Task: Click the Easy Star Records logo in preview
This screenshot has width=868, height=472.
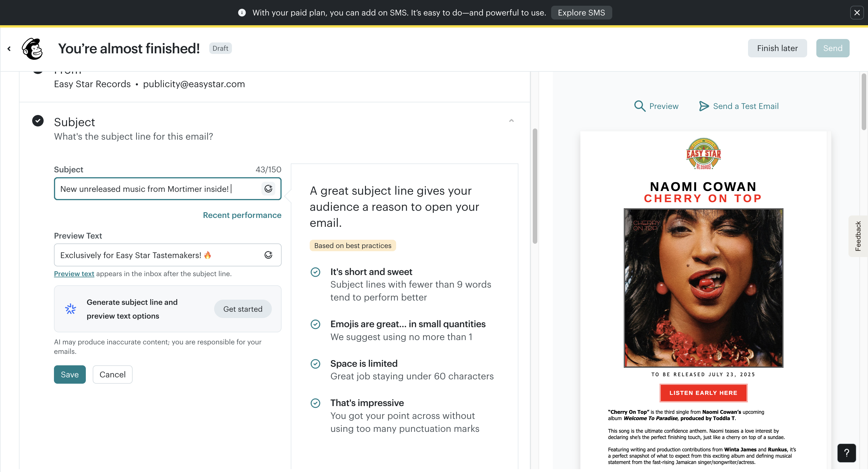Action: pyautogui.click(x=703, y=154)
